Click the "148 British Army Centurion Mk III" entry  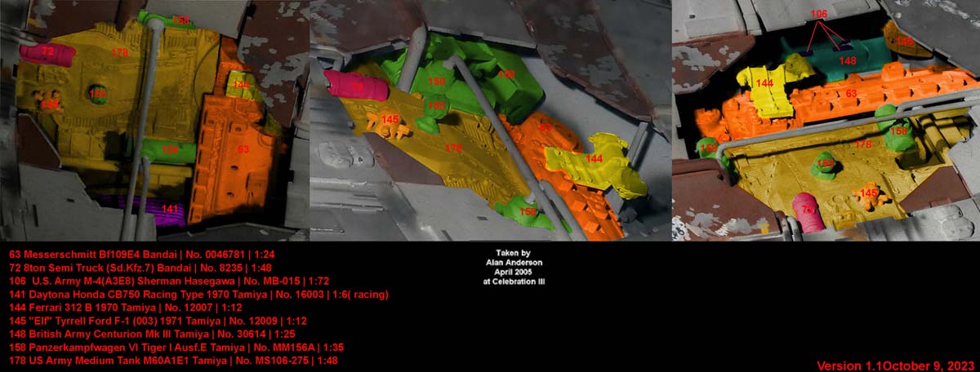pyautogui.click(x=158, y=333)
